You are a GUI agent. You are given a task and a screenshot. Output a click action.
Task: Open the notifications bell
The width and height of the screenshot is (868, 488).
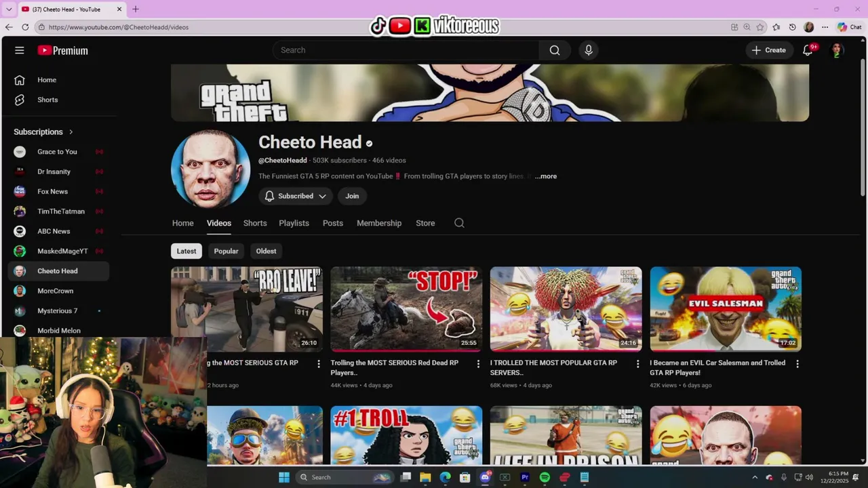808,50
